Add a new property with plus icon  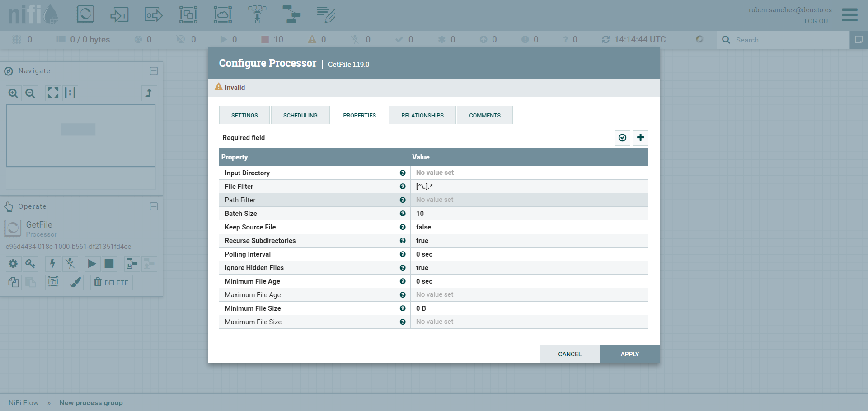tap(640, 138)
